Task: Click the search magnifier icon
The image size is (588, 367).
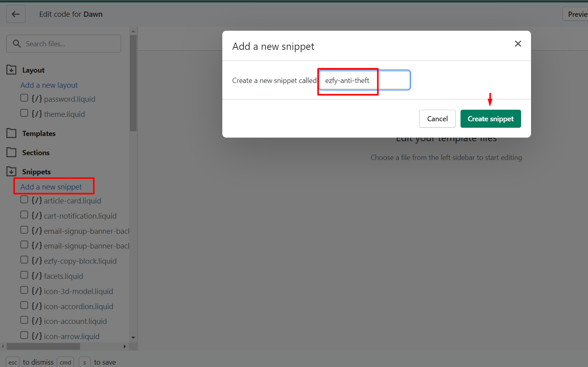Action: click(17, 43)
